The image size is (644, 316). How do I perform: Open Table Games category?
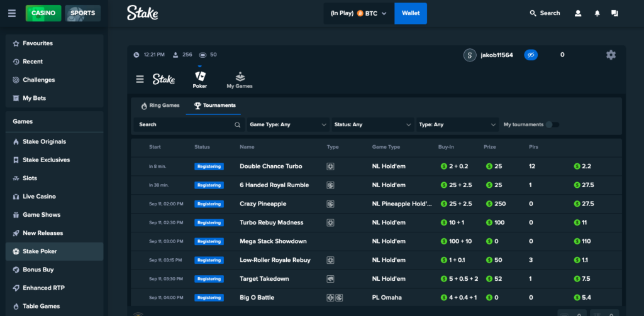(54, 306)
